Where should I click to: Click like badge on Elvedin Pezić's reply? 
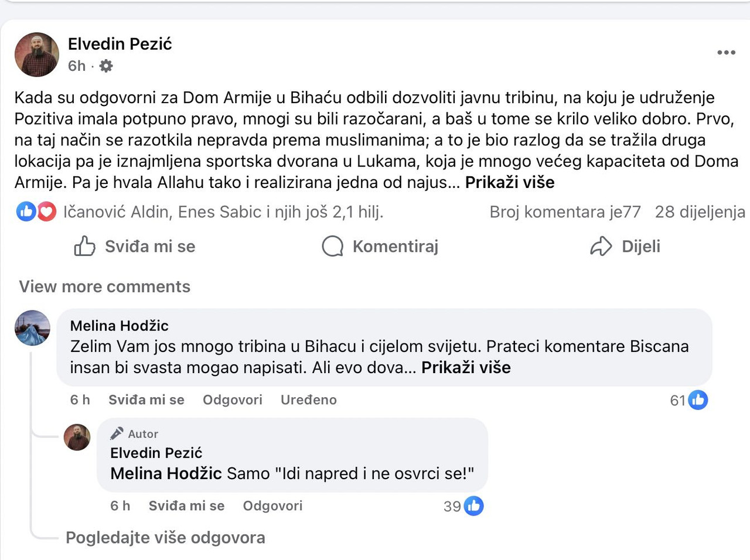473,506
